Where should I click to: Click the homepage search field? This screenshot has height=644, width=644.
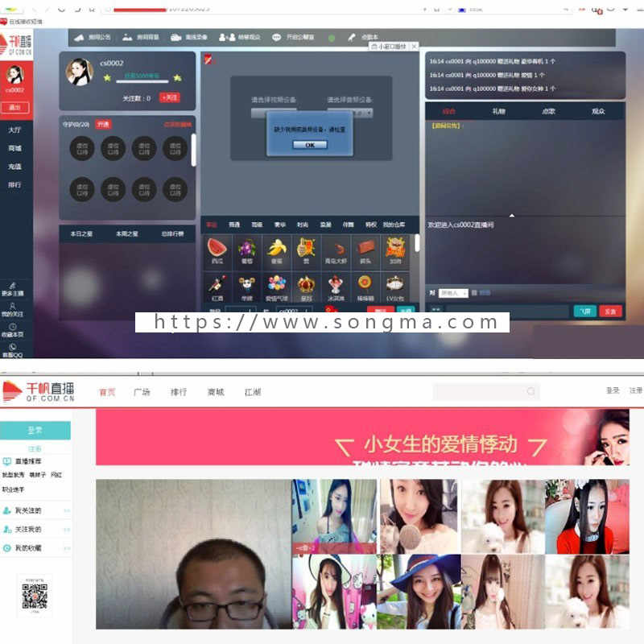pyautogui.click(x=486, y=391)
